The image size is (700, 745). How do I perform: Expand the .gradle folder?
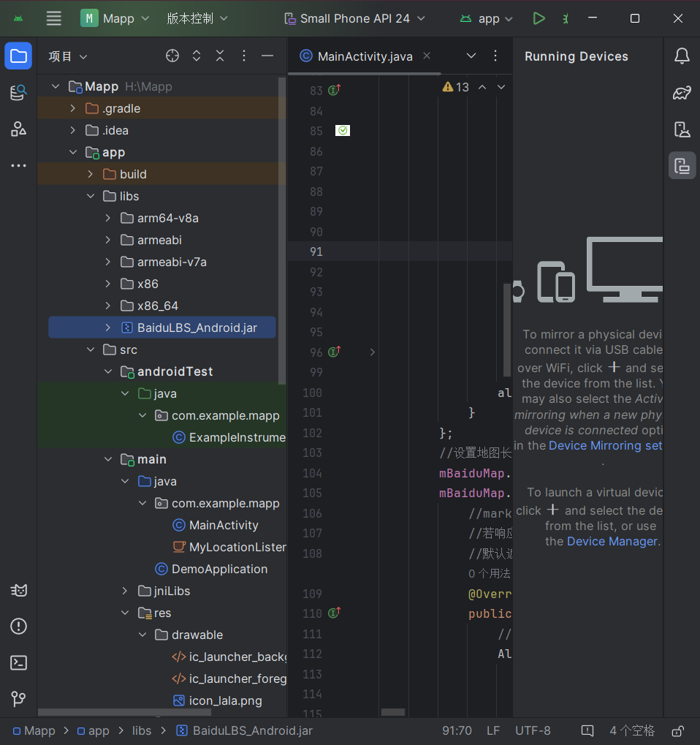(x=72, y=108)
